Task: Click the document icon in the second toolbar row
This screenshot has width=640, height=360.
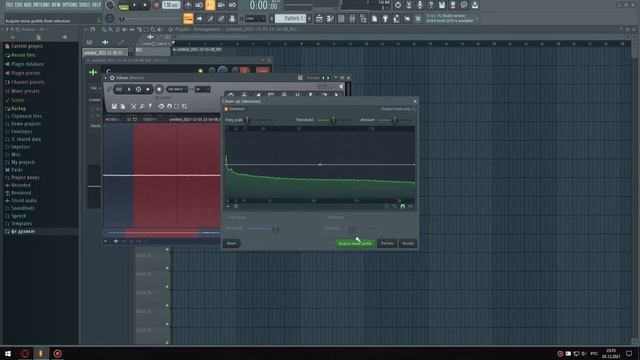Action: click(x=374, y=19)
